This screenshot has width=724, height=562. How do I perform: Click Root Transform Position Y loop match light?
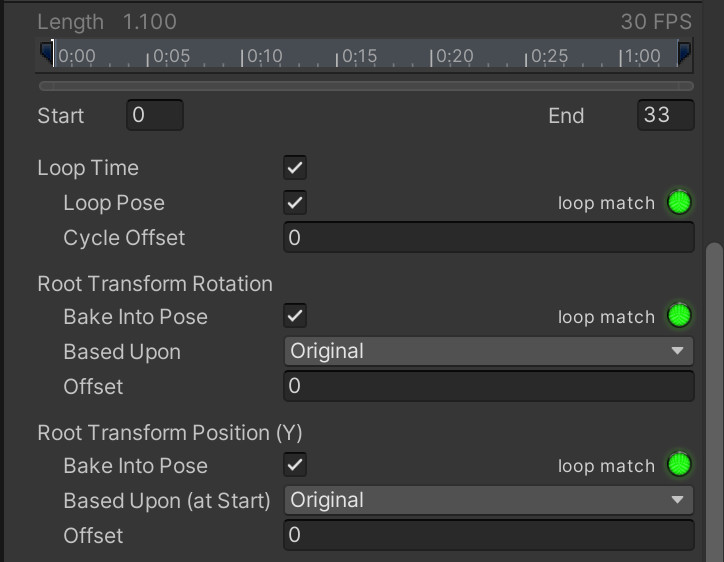[679, 465]
